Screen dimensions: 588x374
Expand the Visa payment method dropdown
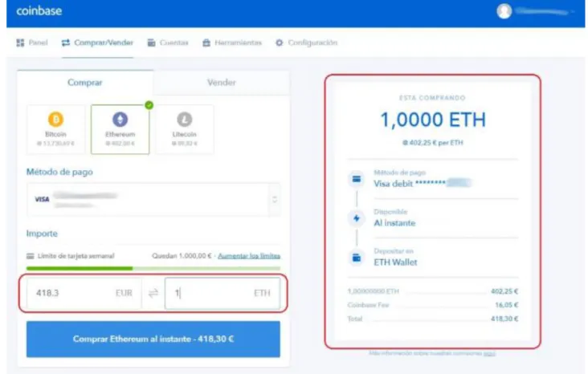coord(153,199)
